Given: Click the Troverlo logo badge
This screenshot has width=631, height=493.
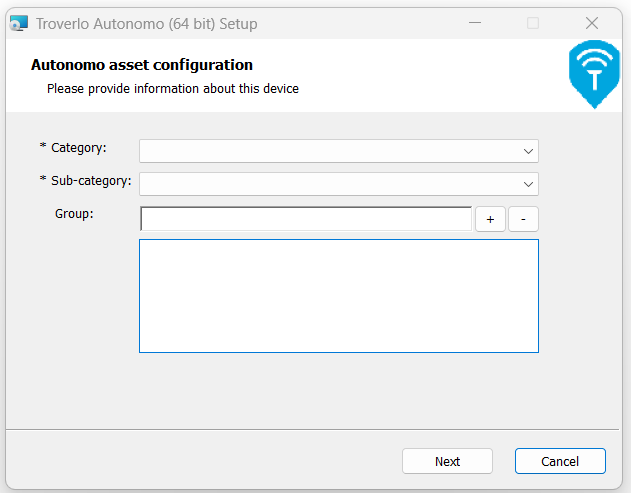Looking at the screenshot, I should (594, 74).
